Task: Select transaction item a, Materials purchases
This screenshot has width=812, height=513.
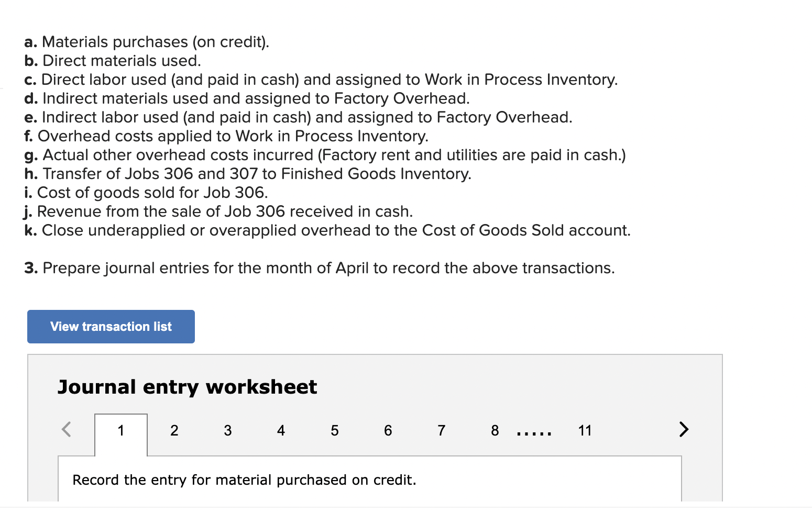Action: click(147, 42)
